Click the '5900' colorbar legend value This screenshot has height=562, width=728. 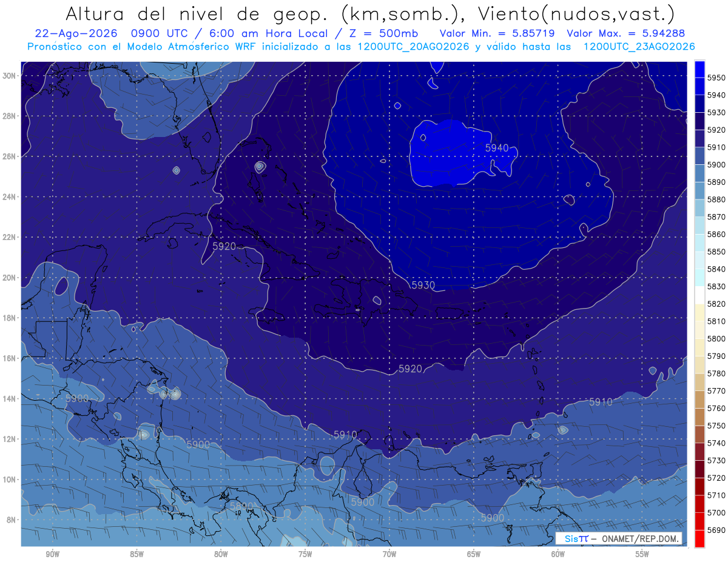[716, 164]
